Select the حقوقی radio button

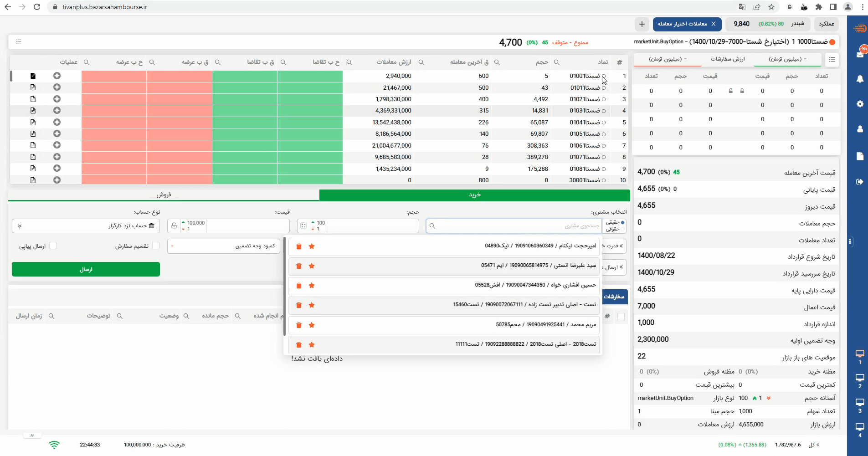pos(622,229)
